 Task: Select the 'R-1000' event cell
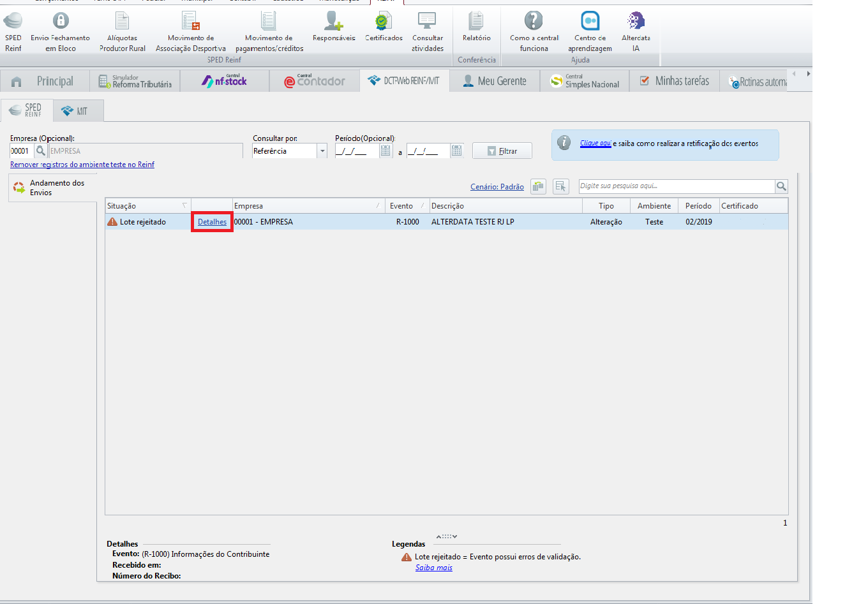[408, 222]
